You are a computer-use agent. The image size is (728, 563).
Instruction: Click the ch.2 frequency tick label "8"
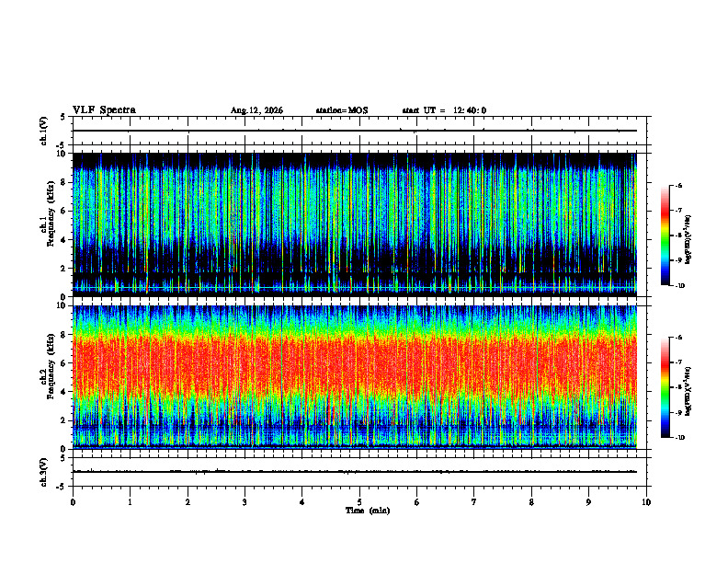[63, 335]
